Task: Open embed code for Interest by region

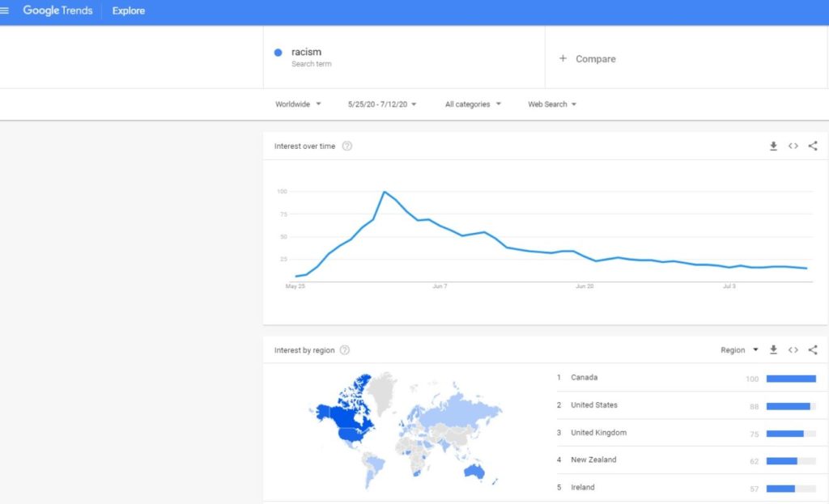Action: (x=793, y=350)
